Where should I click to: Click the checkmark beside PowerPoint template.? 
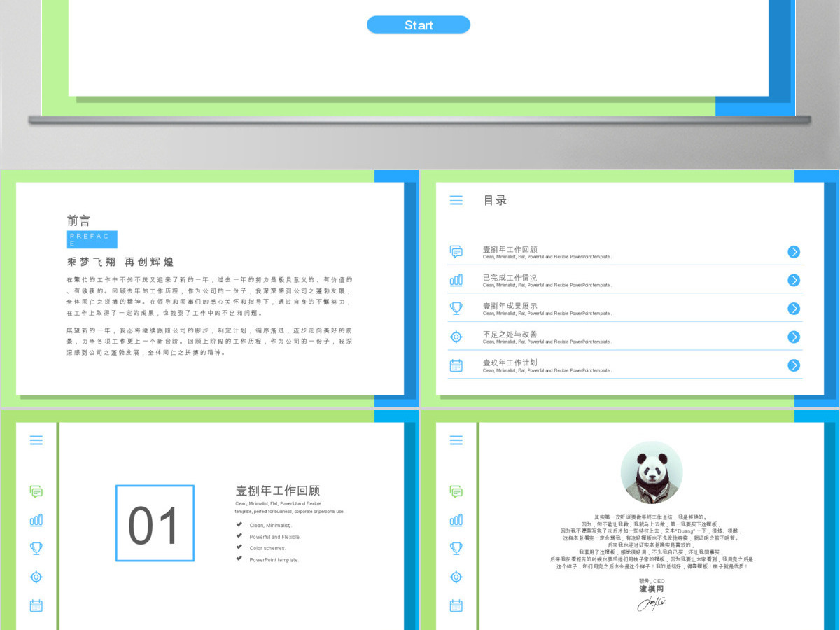point(239,559)
